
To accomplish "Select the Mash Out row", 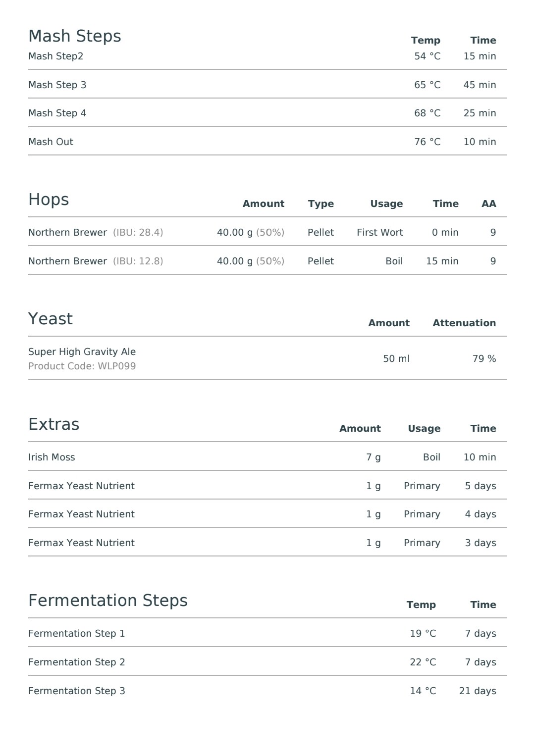I will (267, 141).
